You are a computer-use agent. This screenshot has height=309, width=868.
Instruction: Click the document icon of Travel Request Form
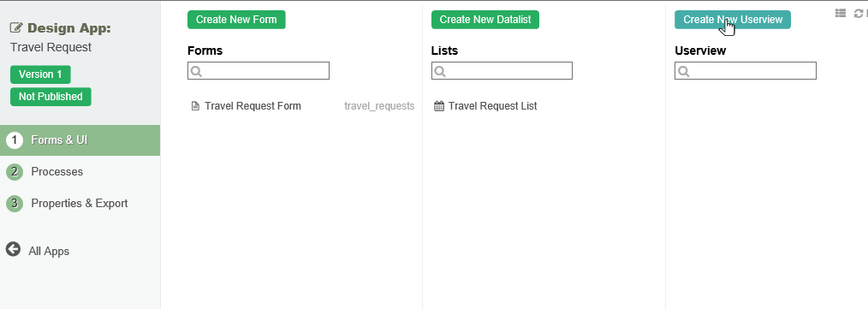(195, 106)
